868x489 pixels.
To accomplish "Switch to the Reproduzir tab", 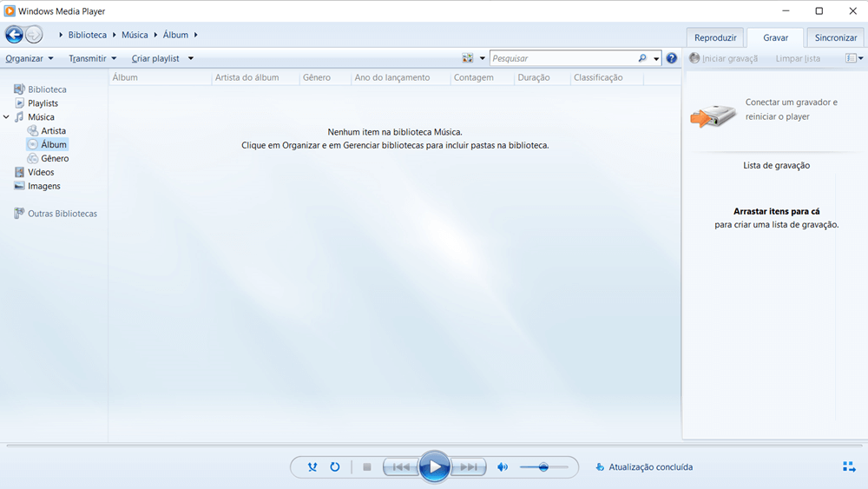I will (715, 37).
